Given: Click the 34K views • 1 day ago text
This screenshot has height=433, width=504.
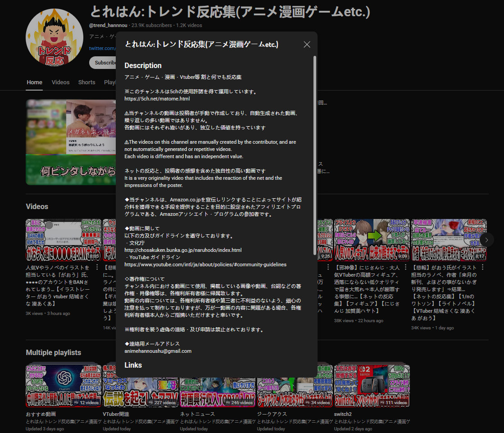Looking at the screenshot, I should tap(432, 328).
